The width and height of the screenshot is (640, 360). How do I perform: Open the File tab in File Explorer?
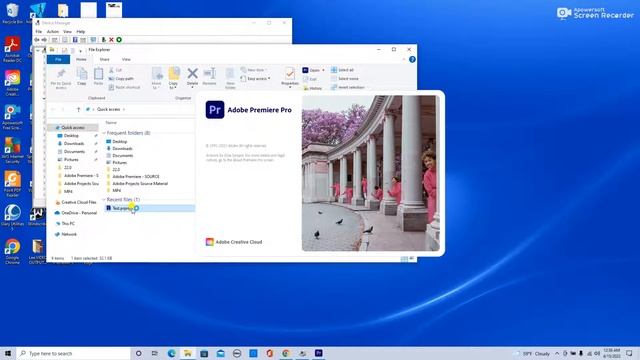(58, 60)
